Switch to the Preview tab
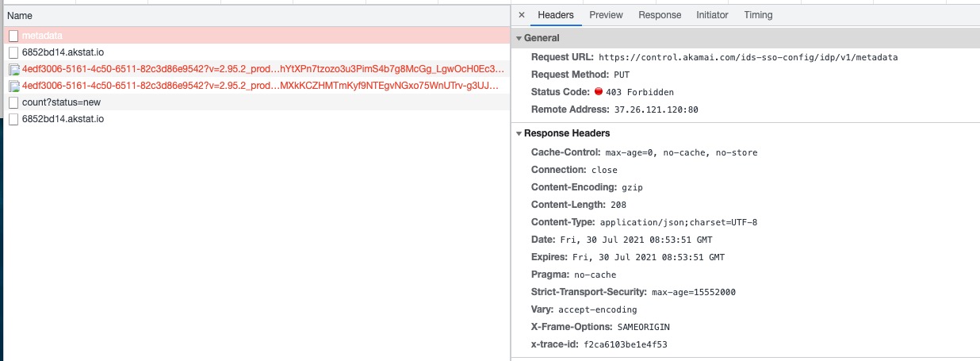 606,15
